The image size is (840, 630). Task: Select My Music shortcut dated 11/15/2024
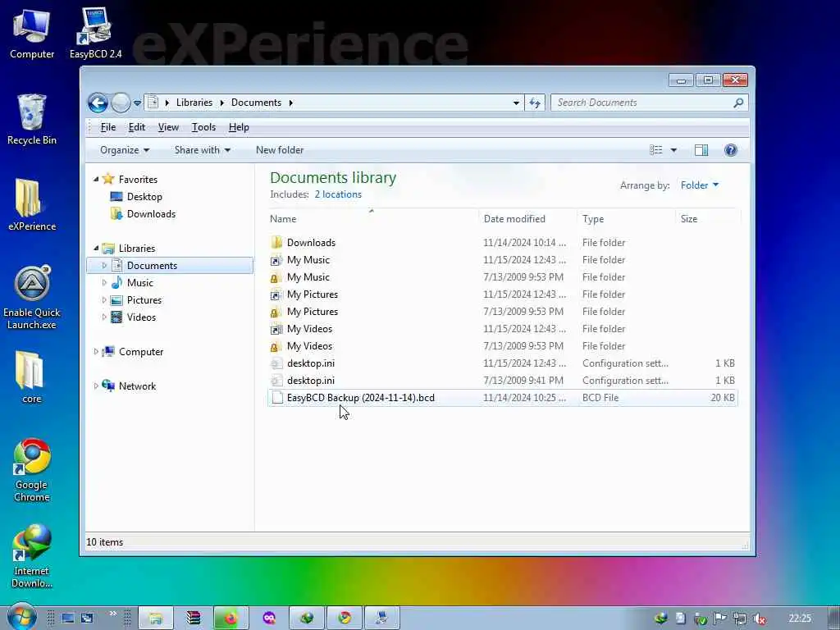[x=503, y=260]
